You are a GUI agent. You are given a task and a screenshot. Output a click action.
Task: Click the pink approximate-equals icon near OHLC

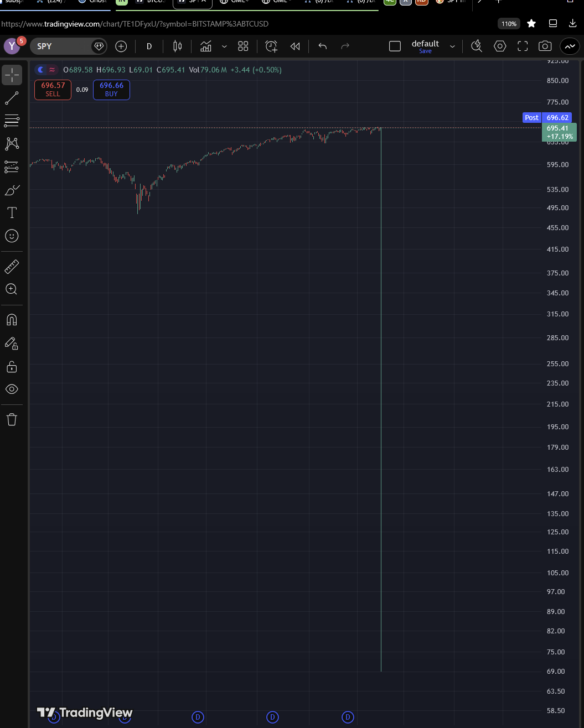click(x=52, y=70)
